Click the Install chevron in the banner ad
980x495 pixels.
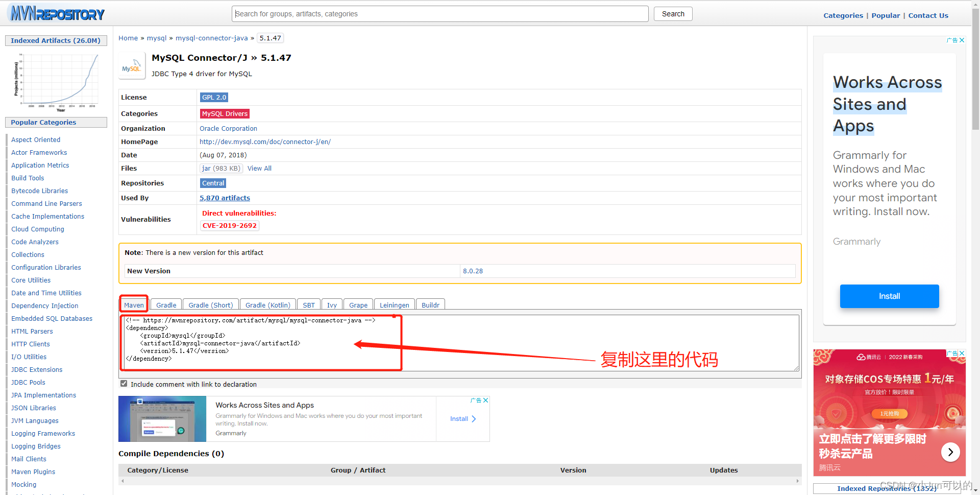tap(474, 419)
